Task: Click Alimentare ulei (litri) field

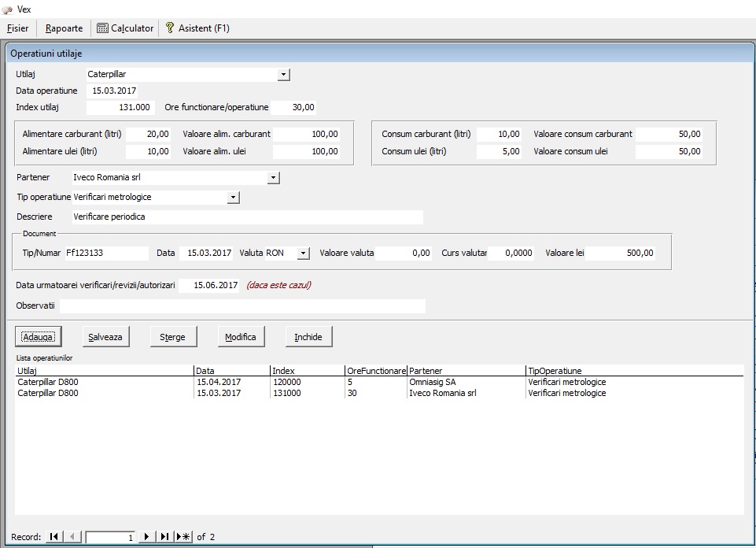Action: (148, 151)
